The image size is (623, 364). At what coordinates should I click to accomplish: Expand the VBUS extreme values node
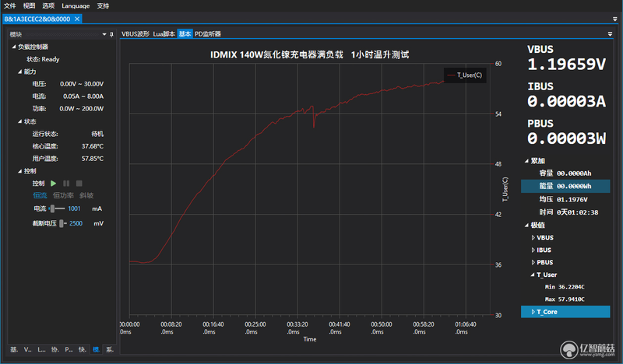533,237
